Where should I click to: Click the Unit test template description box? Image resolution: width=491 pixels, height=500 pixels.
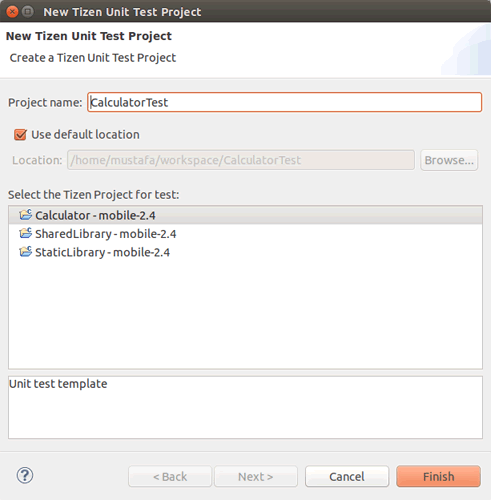[245, 407]
